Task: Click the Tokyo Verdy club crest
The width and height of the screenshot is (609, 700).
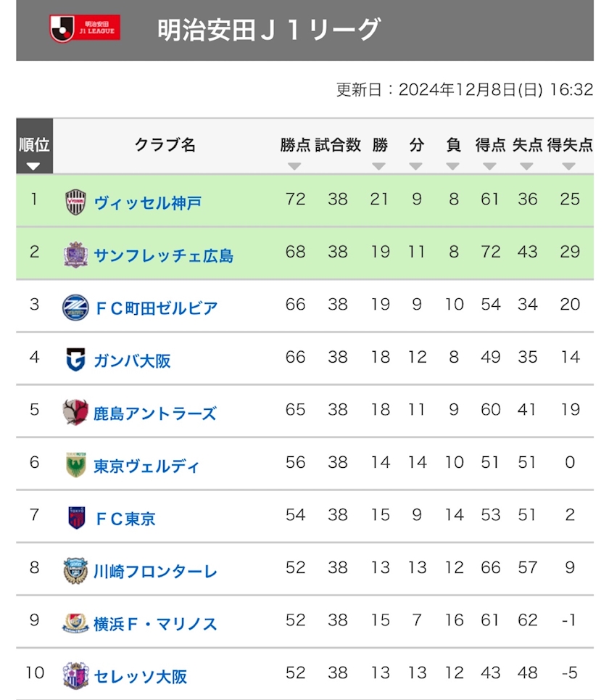Action: [x=75, y=465]
